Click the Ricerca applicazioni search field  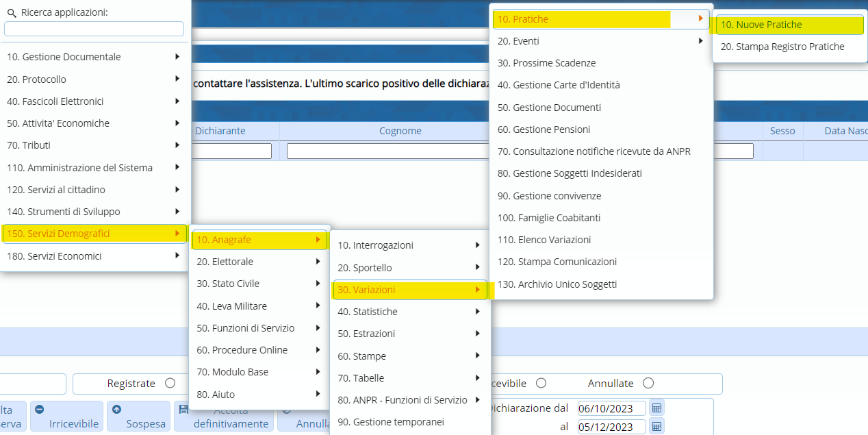pos(94,29)
